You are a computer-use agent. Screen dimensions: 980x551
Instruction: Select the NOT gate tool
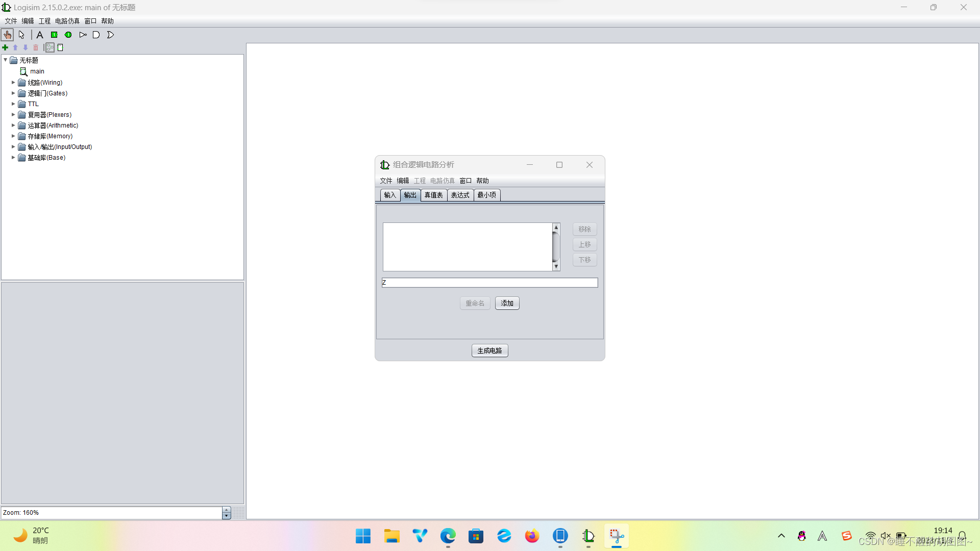click(83, 35)
